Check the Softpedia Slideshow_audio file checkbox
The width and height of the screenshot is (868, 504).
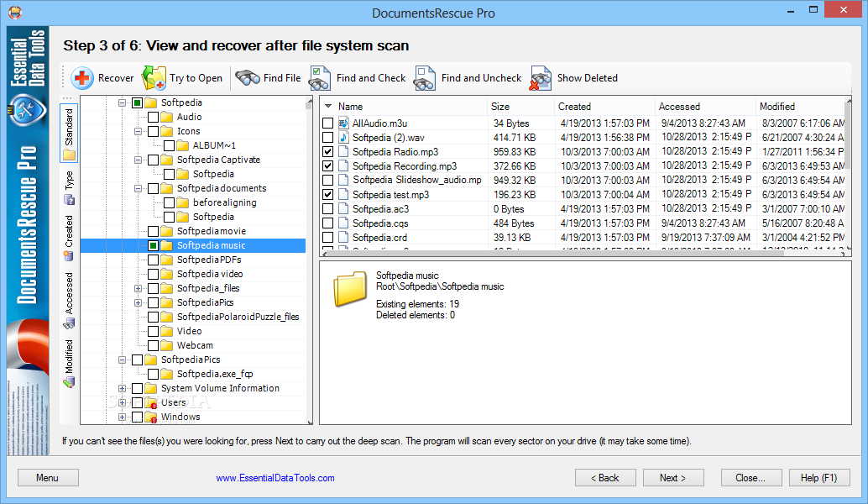point(327,180)
